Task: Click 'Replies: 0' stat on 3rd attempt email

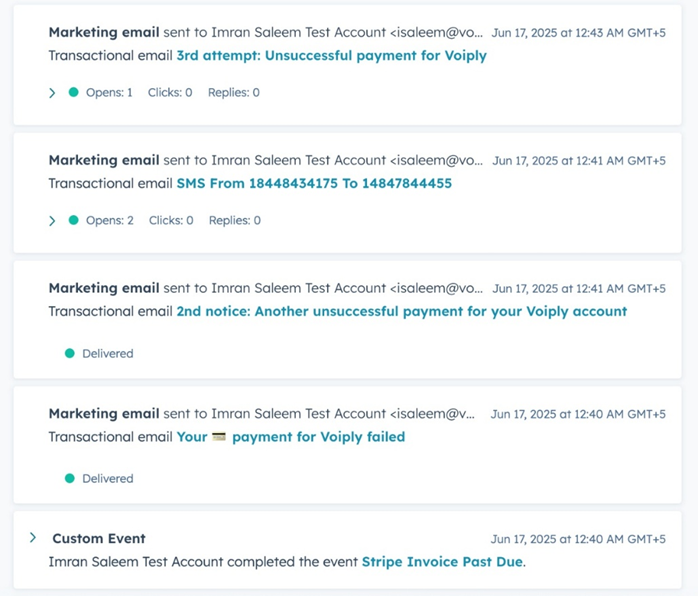Action: [234, 93]
